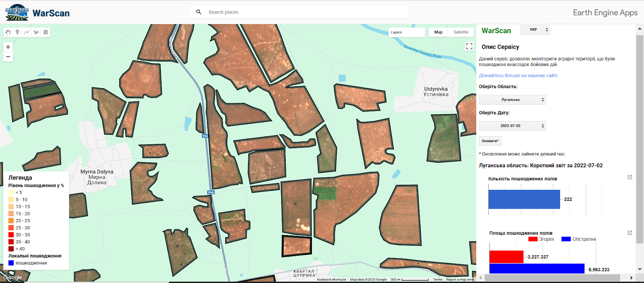644x283 pixels.
Task: Zoom out with the minus button
Action: [x=8, y=57]
